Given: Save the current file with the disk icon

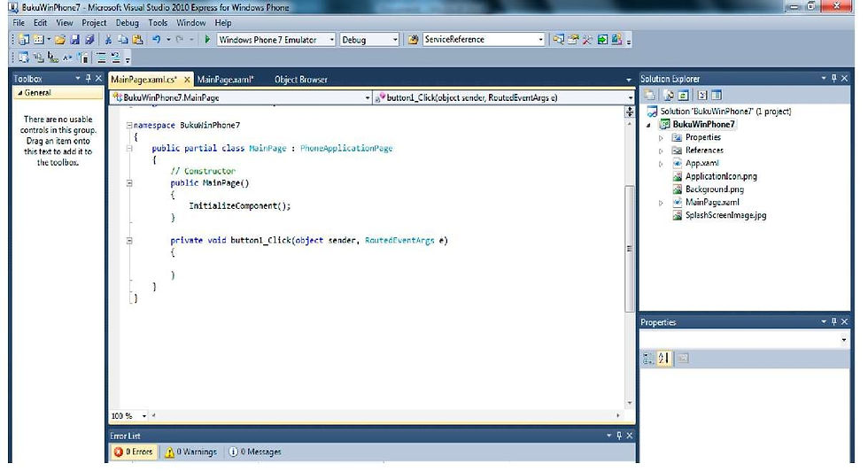Looking at the screenshot, I should [x=74, y=40].
